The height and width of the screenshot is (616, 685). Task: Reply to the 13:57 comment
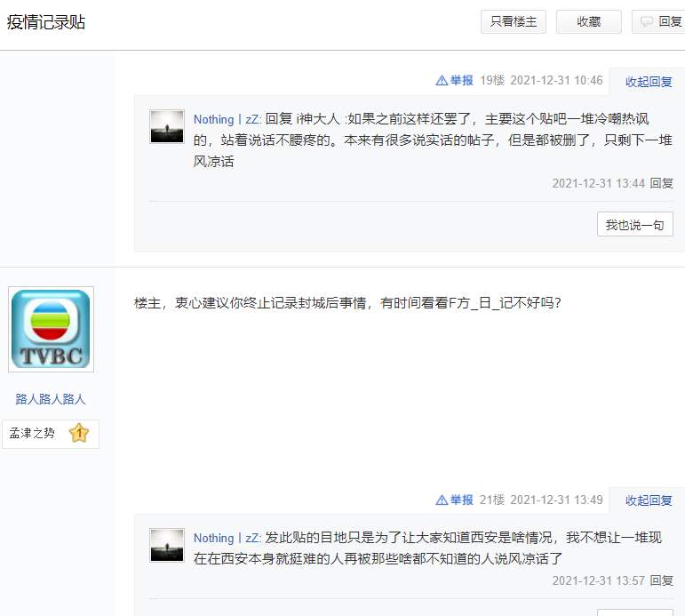[x=661, y=580]
